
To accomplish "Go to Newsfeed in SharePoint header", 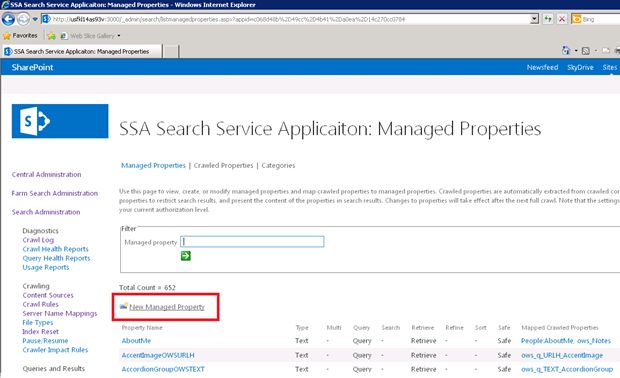I will click(x=542, y=67).
